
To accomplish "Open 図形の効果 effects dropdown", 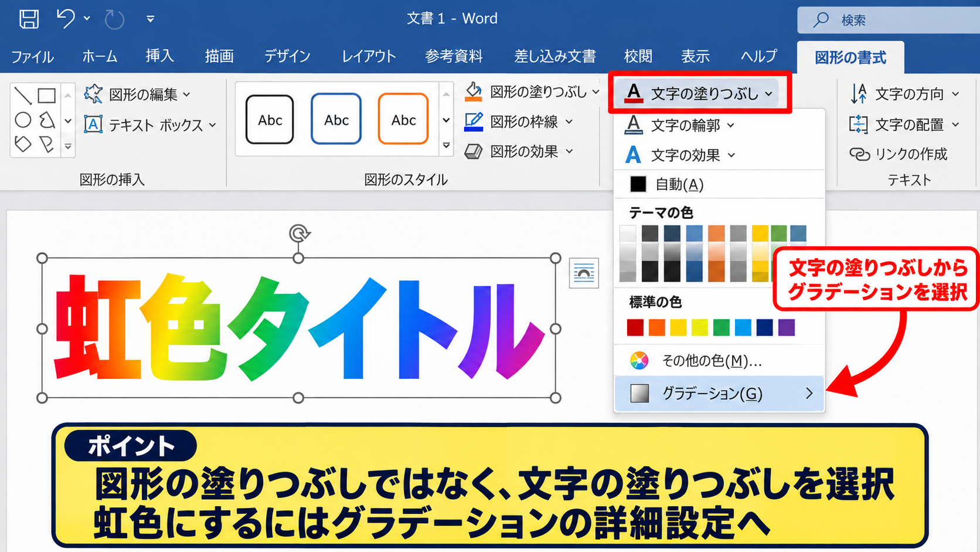I will click(519, 151).
